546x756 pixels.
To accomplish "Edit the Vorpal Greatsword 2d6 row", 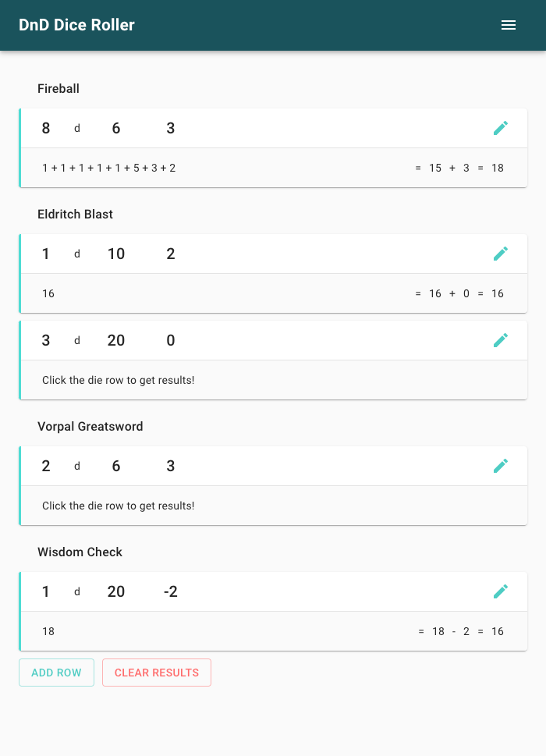I will 501,466.
